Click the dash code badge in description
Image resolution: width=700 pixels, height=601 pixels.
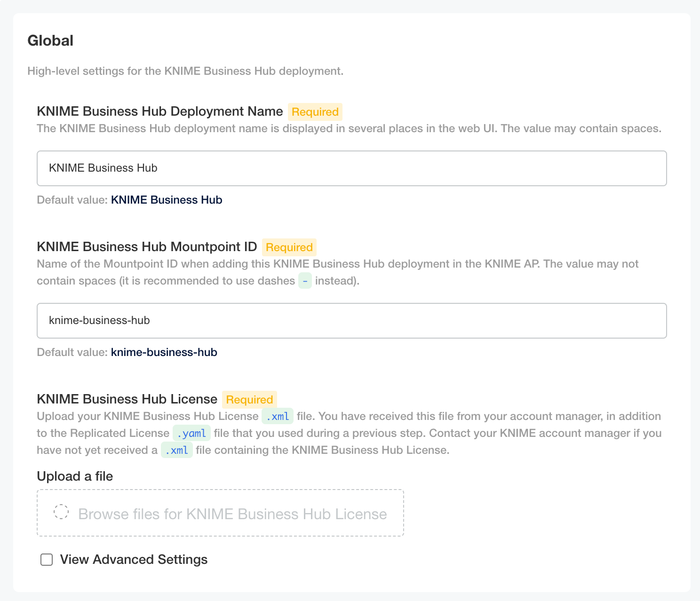(x=305, y=281)
